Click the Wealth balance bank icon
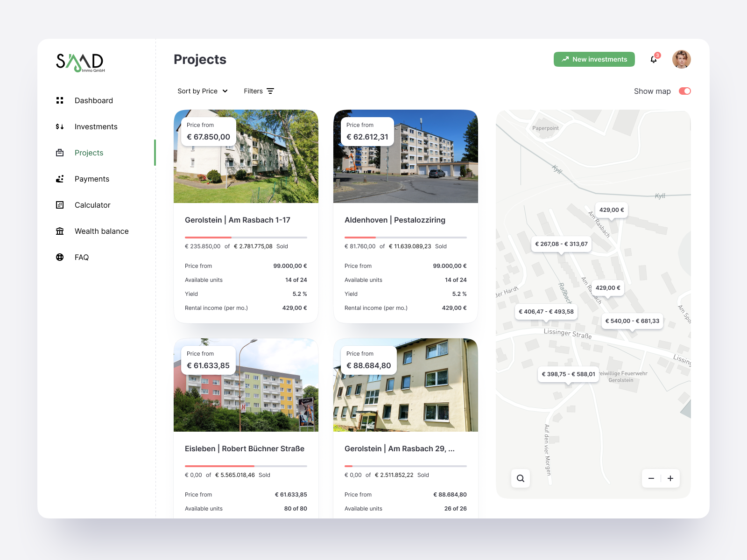 click(60, 231)
